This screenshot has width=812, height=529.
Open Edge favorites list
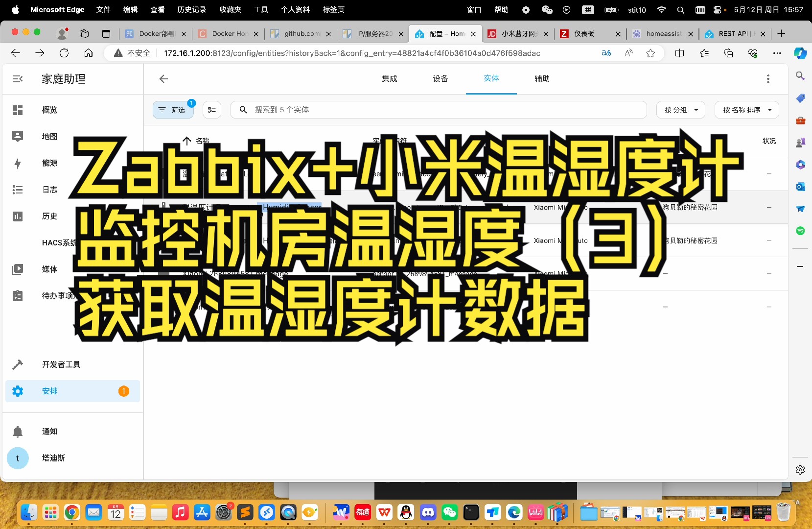click(704, 53)
